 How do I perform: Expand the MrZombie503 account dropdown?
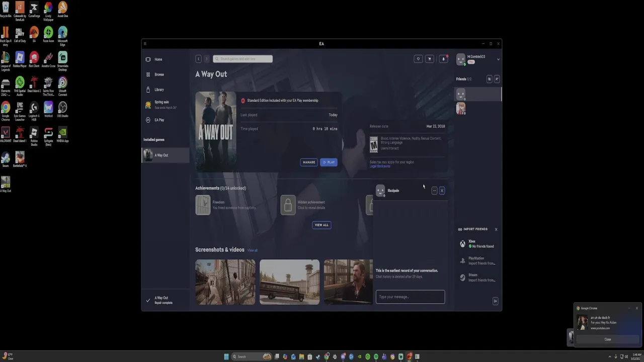tap(498, 59)
